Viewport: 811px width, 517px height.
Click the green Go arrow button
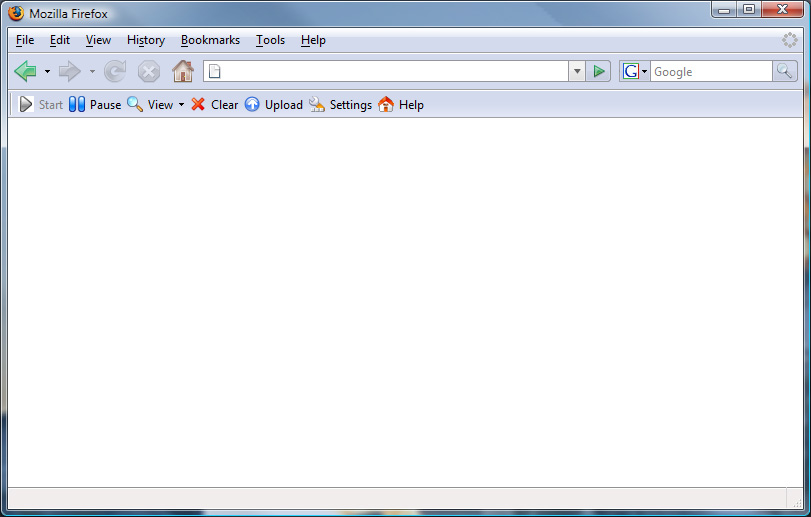(x=598, y=71)
